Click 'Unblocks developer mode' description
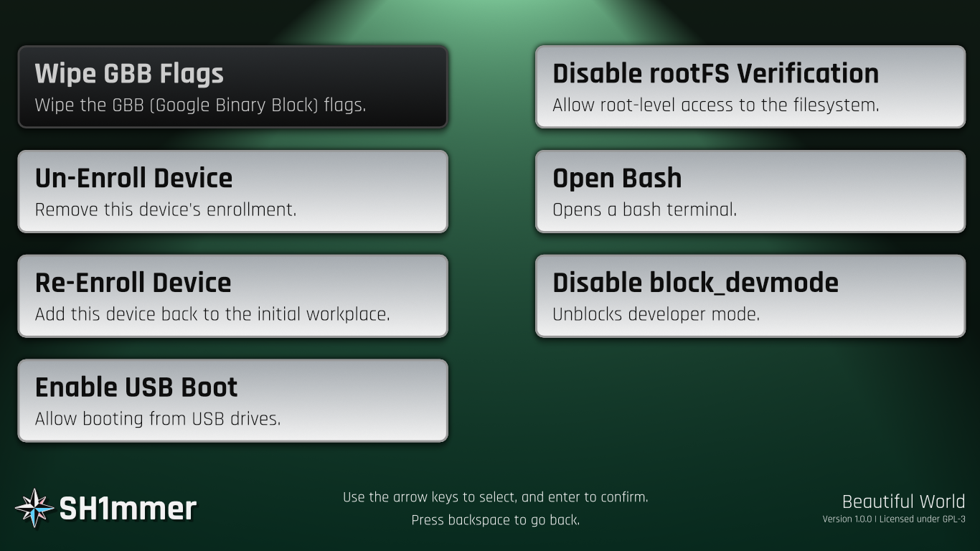The height and width of the screenshot is (551, 980). (656, 315)
